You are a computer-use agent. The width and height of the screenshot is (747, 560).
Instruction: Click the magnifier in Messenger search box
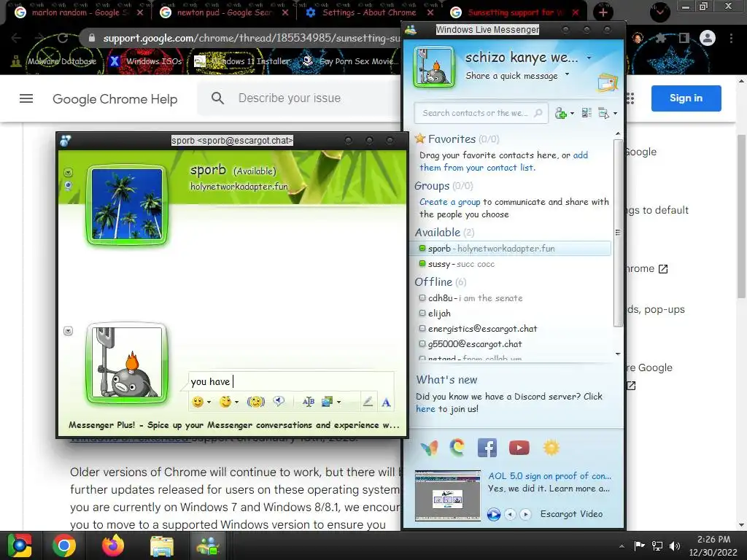pyautogui.click(x=538, y=113)
